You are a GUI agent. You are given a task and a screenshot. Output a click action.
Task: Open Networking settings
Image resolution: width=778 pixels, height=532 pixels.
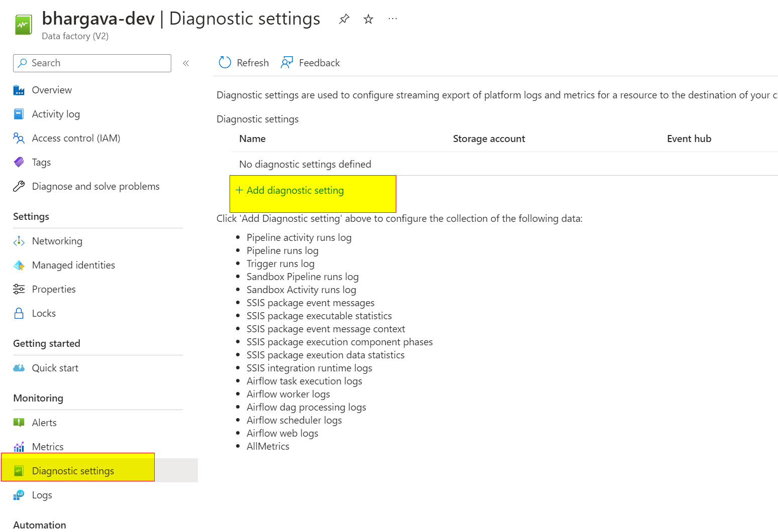57,241
